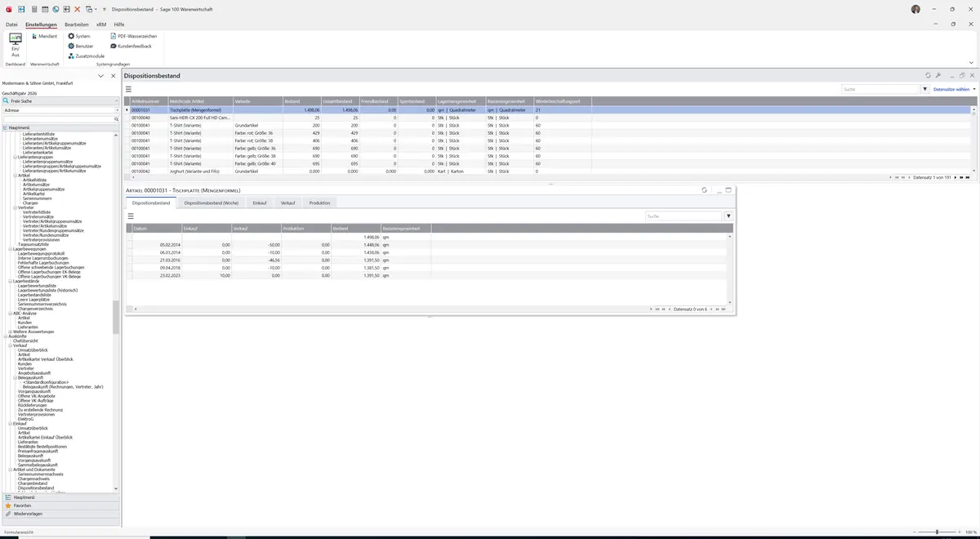Image resolution: width=980 pixels, height=539 pixels.
Task: Click the Suche field in the detail panel
Action: pyautogui.click(x=684, y=216)
